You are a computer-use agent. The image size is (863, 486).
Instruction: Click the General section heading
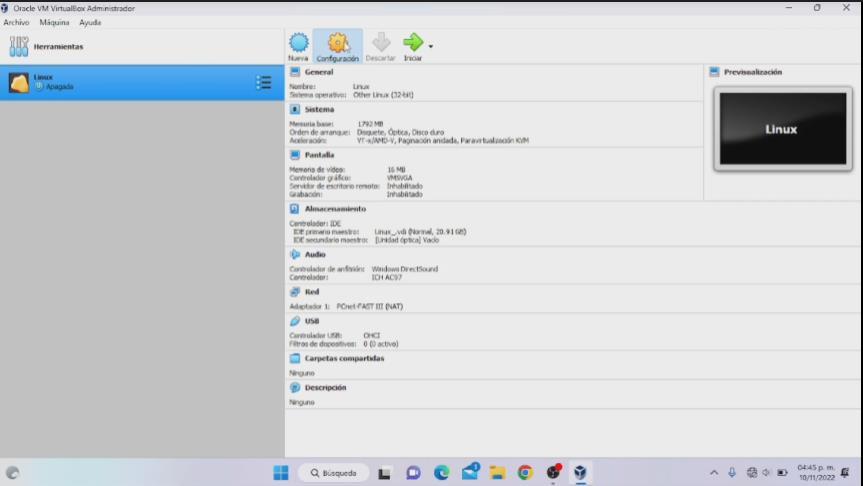coord(319,72)
